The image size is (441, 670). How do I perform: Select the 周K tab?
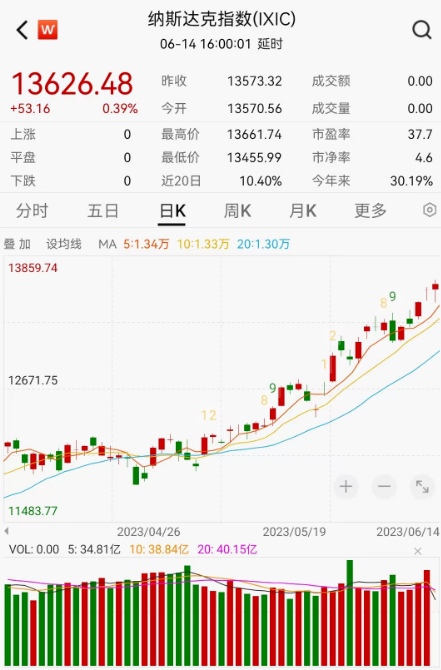point(237,211)
